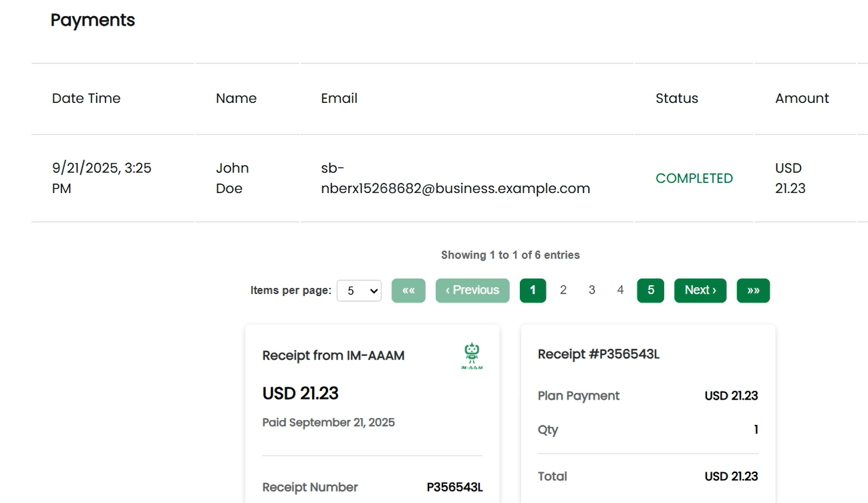Sort by the Email column header
The width and height of the screenshot is (868, 503).
click(x=339, y=98)
